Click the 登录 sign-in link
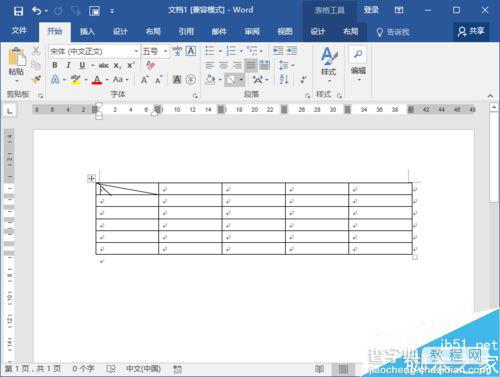500x377 pixels. coord(371,10)
